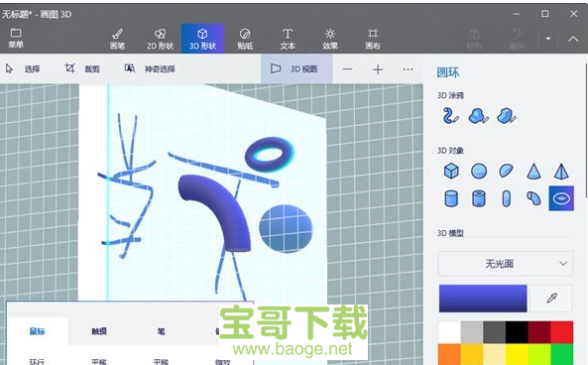Toggle the 3D 视图 view button

(x=296, y=68)
